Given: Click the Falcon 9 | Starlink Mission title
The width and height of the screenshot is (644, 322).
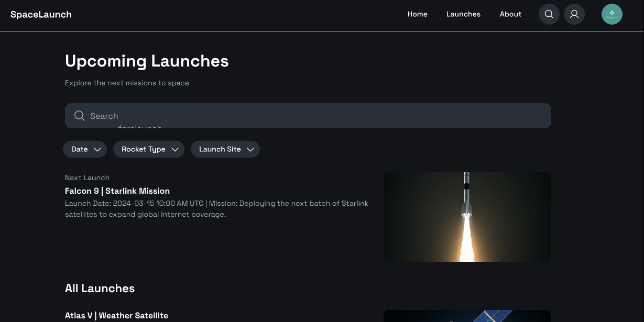Looking at the screenshot, I should (117, 191).
